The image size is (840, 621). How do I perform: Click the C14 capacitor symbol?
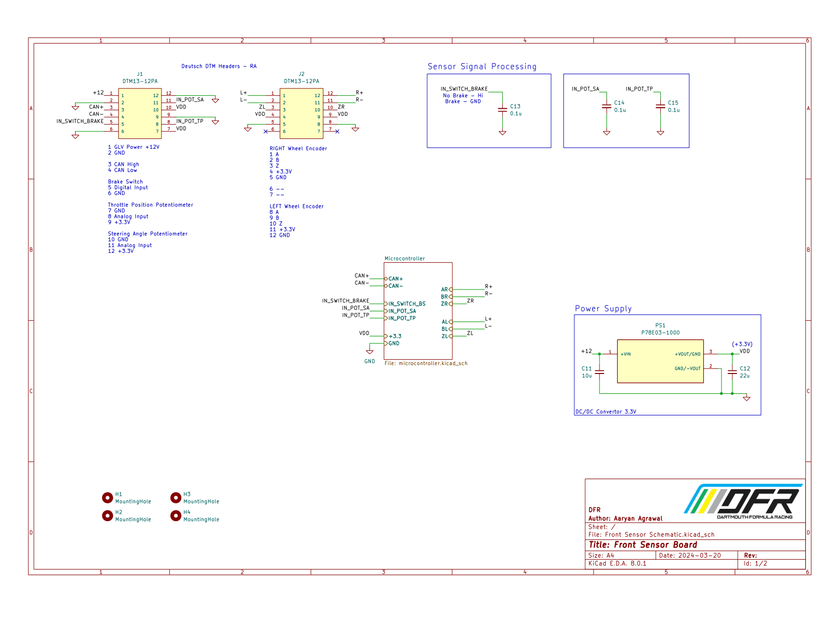pyautogui.click(x=606, y=106)
